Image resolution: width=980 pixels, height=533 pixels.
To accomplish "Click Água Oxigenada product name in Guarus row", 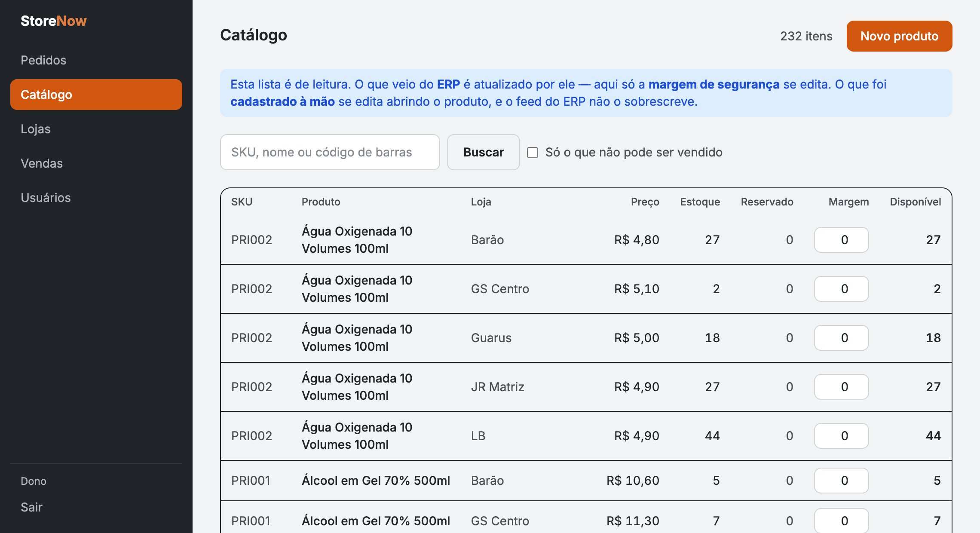I will [357, 338].
